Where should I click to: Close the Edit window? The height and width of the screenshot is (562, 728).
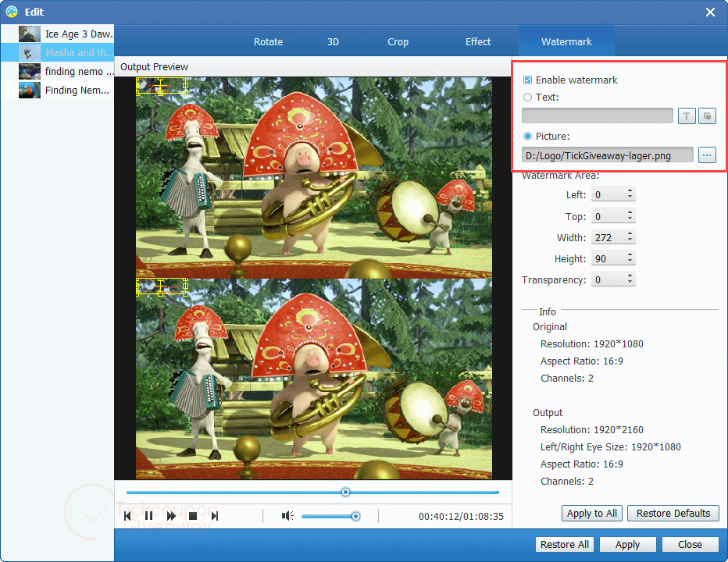point(710,12)
